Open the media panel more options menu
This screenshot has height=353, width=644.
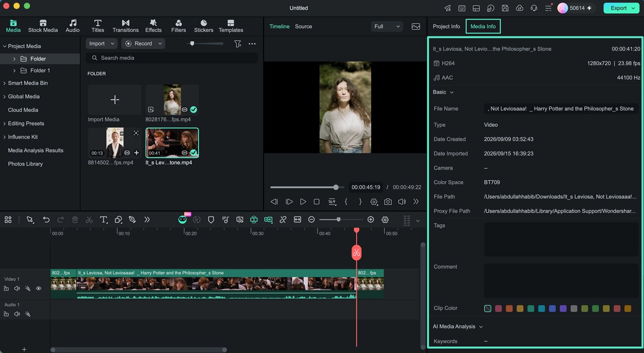pos(252,44)
